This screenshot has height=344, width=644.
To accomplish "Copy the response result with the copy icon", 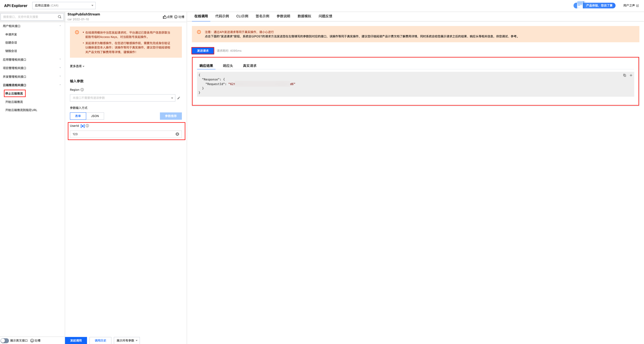I will click(624, 75).
